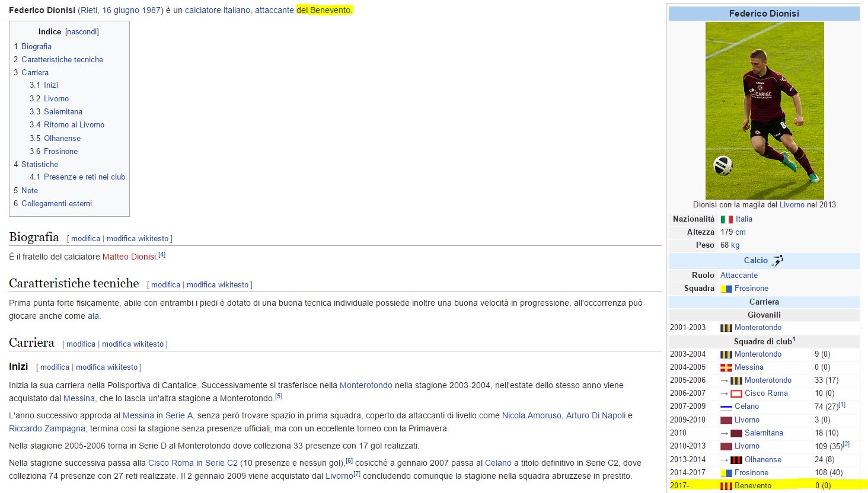Open the cm unit link beside 179

point(741,232)
